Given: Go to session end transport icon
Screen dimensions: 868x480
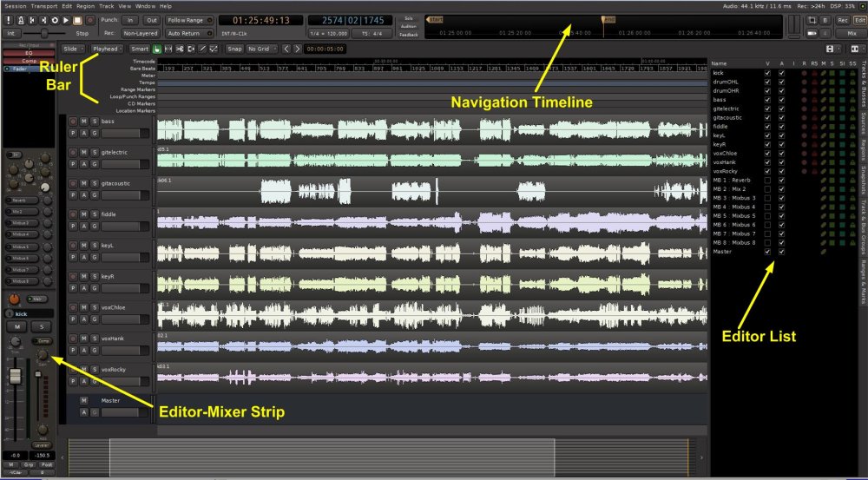Looking at the screenshot, I should pos(43,20).
